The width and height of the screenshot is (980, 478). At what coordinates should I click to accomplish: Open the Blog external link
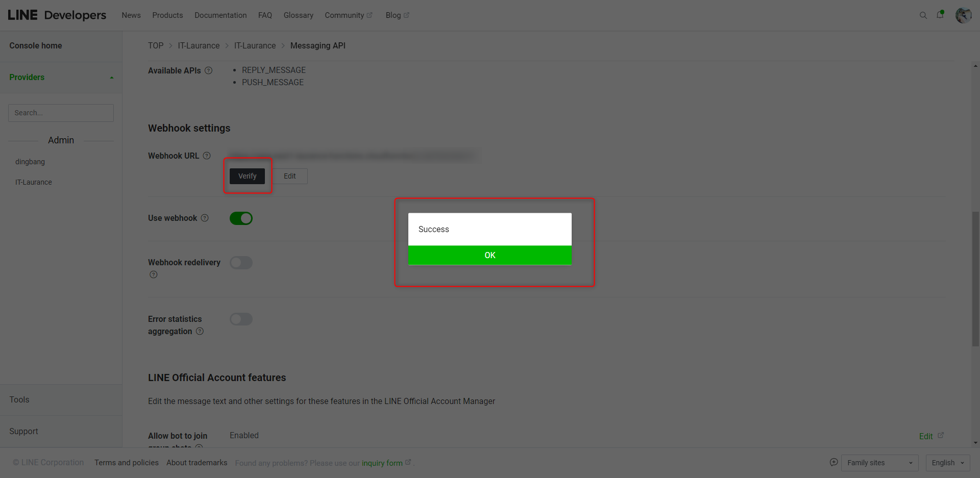(x=397, y=15)
